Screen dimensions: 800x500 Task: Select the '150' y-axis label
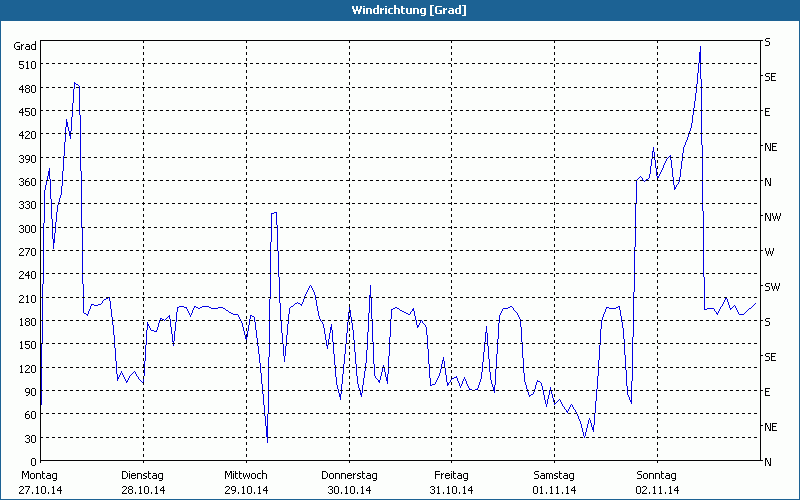pyautogui.click(x=28, y=345)
